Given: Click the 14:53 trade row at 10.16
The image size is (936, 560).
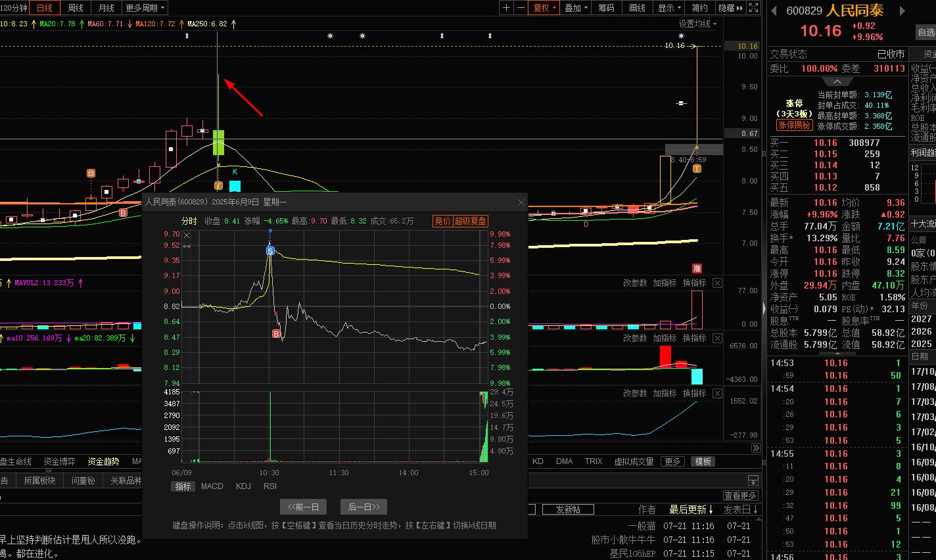Looking at the screenshot, I should coord(837,363).
